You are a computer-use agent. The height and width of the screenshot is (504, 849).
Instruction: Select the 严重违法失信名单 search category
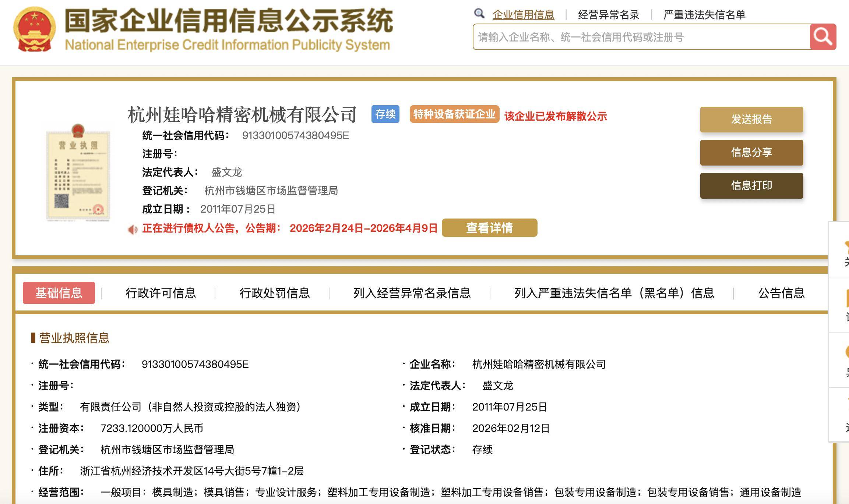[704, 15]
